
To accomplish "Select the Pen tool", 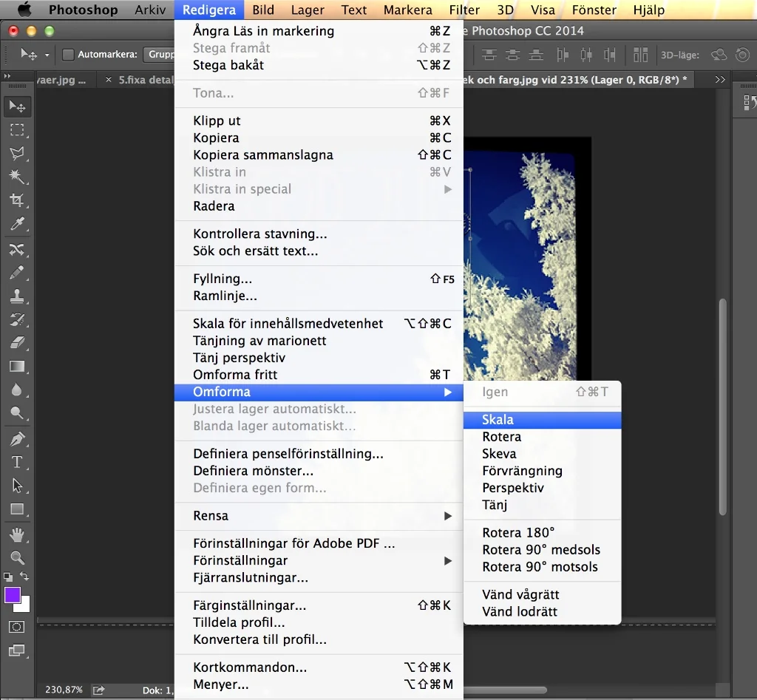I will [18, 439].
